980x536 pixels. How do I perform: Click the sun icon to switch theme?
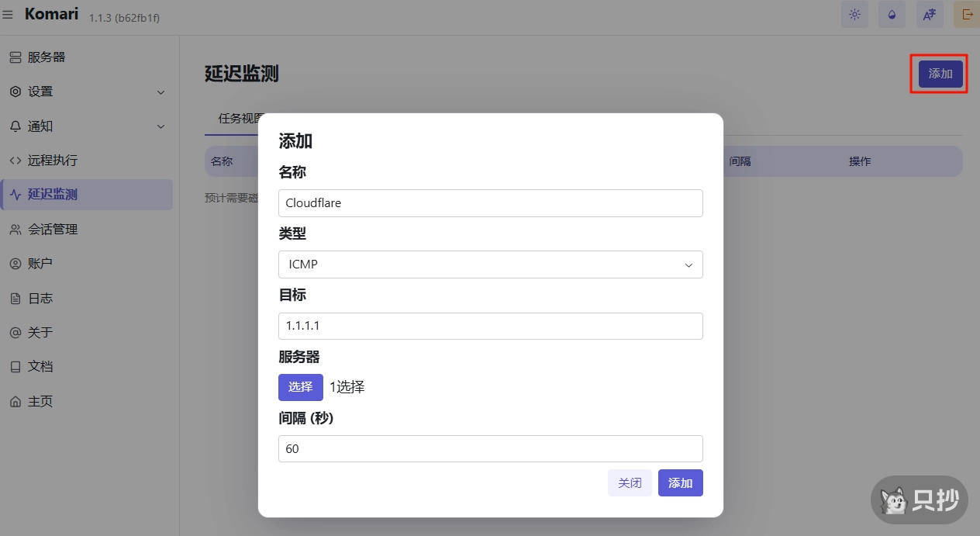(854, 14)
